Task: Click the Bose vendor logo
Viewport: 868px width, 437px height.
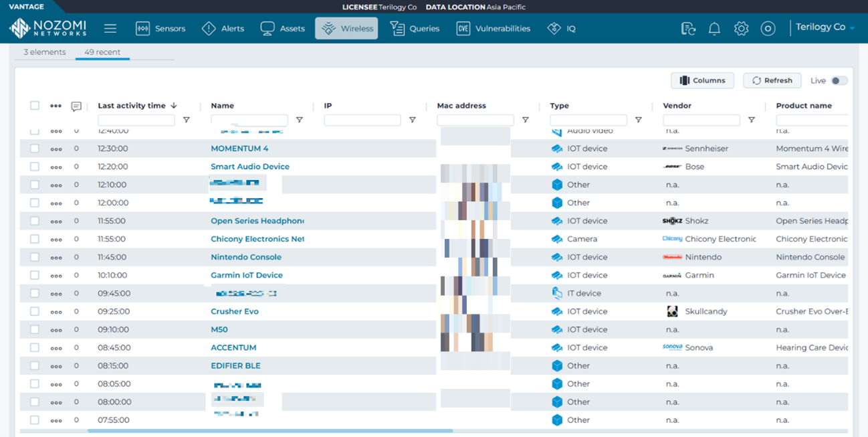Action: (672, 167)
